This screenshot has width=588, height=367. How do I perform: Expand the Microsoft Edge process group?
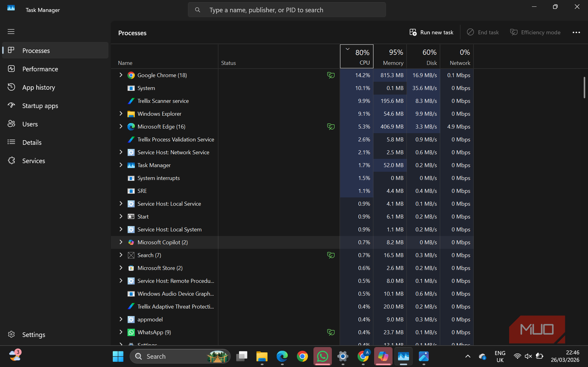121,126
